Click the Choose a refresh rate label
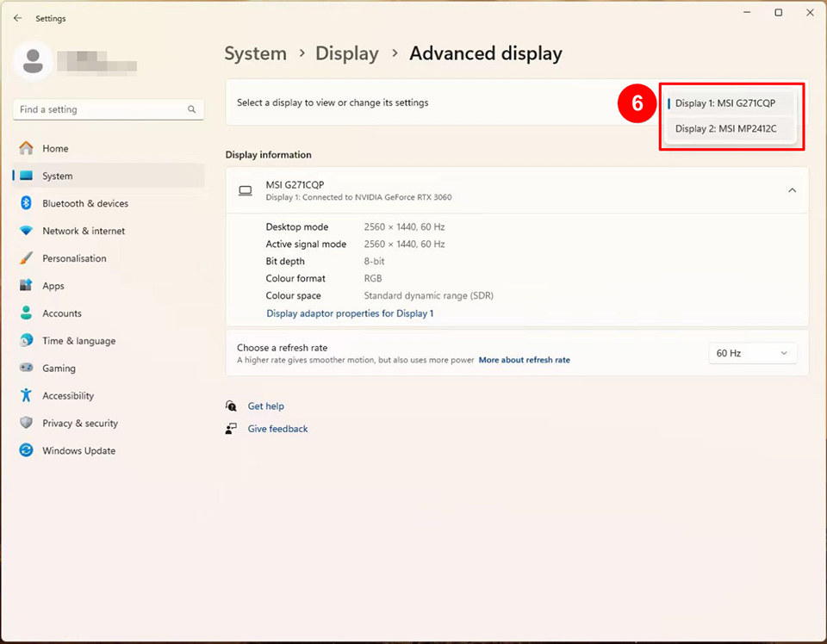This screenshot has height=644, width=827. [283, 348]
